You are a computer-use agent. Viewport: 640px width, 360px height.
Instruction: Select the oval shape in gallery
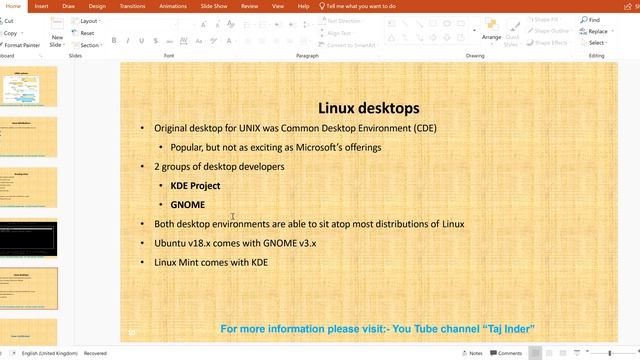tap(447, 24)
